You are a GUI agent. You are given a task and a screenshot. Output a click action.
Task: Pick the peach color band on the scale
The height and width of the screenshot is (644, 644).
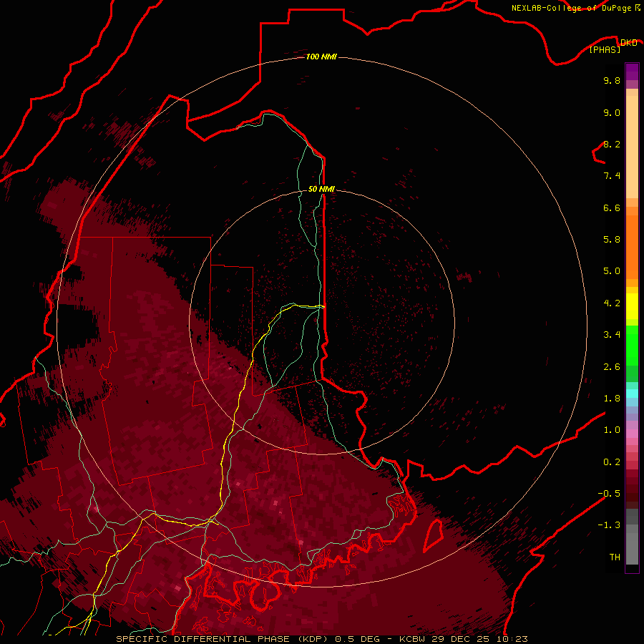pyautogui.click(x=632, y=147)
